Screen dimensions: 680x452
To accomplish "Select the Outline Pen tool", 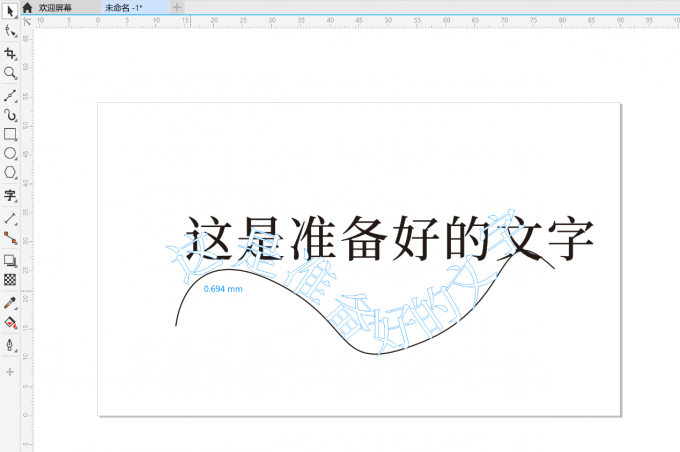I will pos(10,345).
